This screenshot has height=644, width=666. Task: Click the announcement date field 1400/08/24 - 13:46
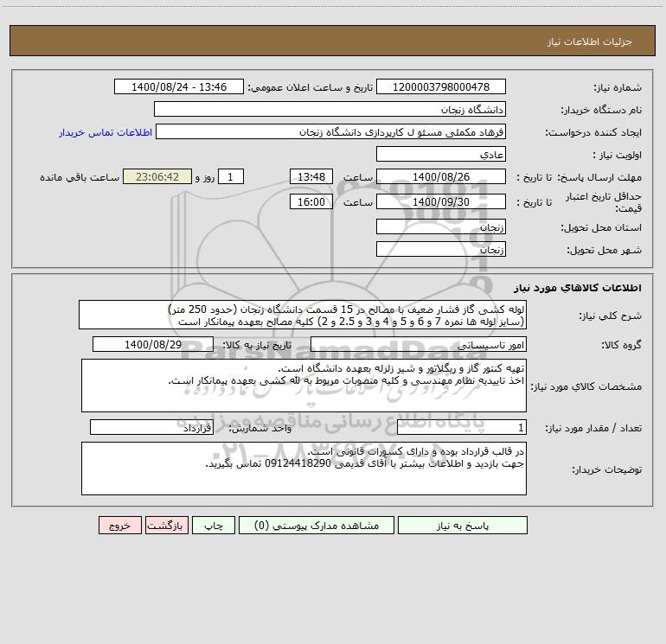click(179, 86)
